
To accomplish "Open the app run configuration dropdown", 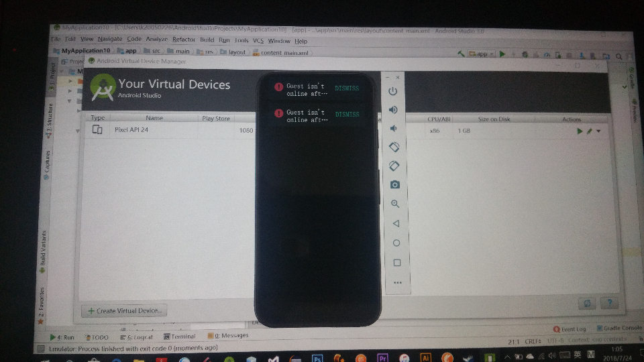I will [482, 54].
